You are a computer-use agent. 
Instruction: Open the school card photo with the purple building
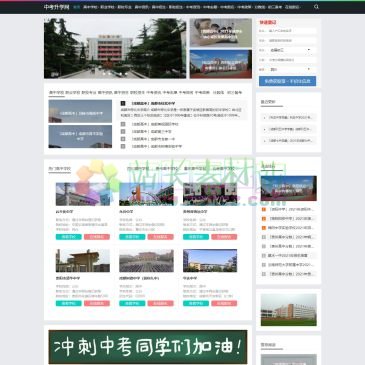[83, 194]
